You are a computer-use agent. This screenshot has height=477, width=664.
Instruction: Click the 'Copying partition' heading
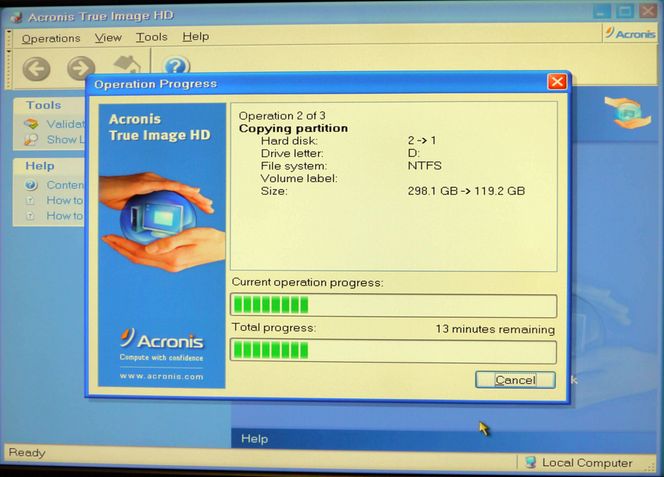293,128
